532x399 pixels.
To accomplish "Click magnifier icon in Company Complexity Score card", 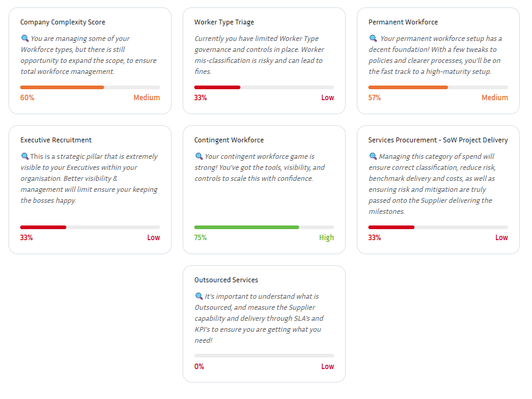I will [24, 38].
